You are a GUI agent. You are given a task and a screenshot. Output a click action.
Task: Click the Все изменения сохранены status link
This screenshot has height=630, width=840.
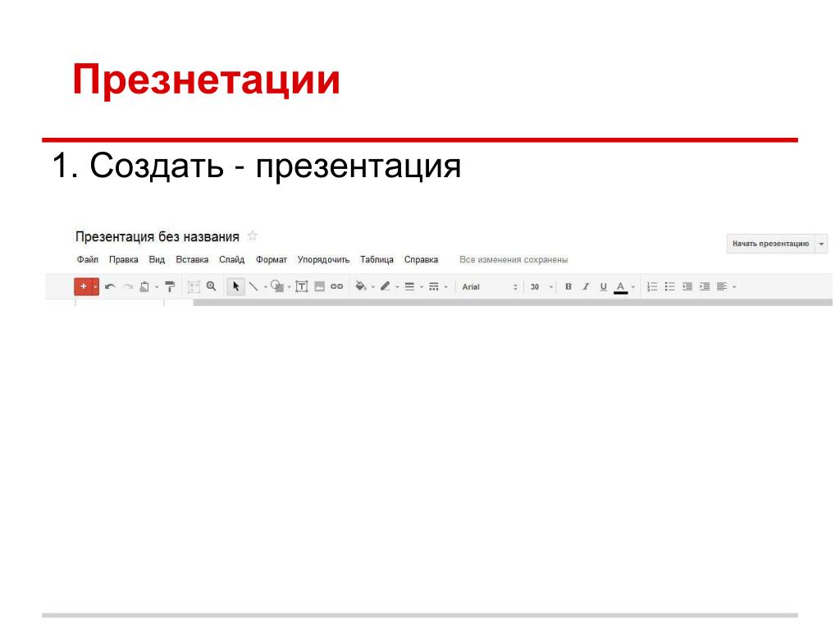[x=514, y=260]
